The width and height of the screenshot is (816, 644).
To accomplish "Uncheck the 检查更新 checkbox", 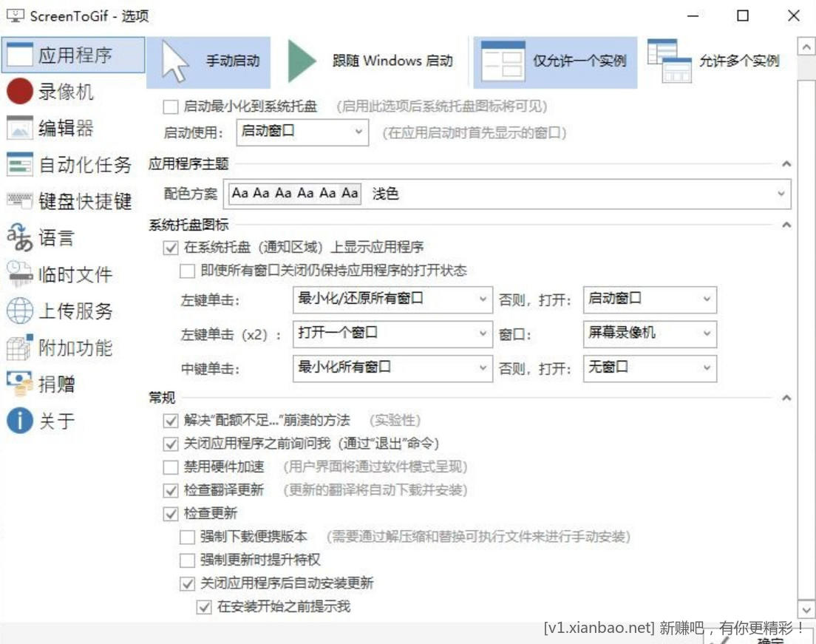I will [171, 514].
